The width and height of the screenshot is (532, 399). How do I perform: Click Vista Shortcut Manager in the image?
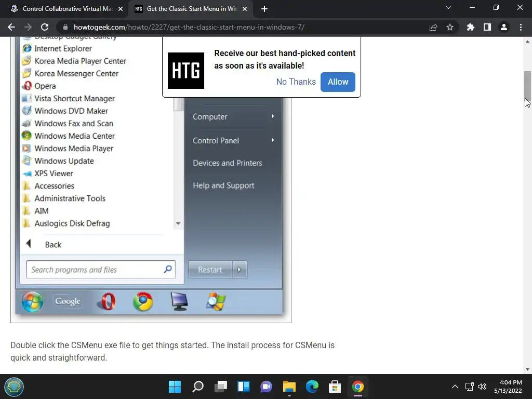(x=68, y=98)
